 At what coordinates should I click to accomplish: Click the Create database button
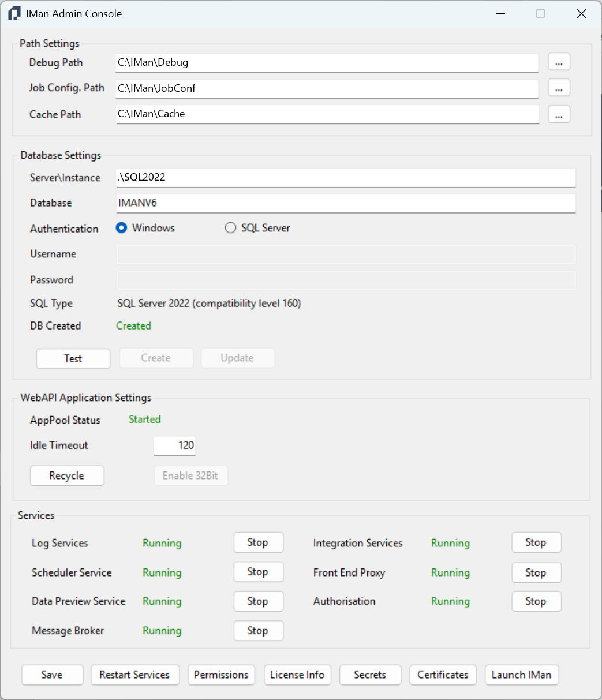coord(156,358)
